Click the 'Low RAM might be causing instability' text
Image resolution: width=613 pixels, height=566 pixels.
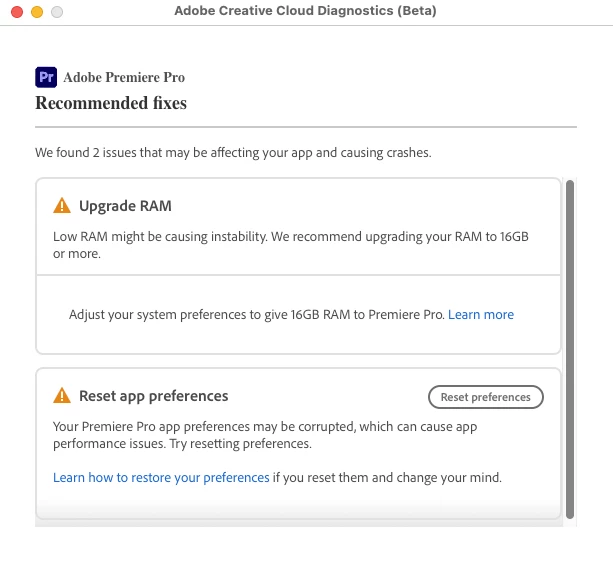[x=291, y=245]
